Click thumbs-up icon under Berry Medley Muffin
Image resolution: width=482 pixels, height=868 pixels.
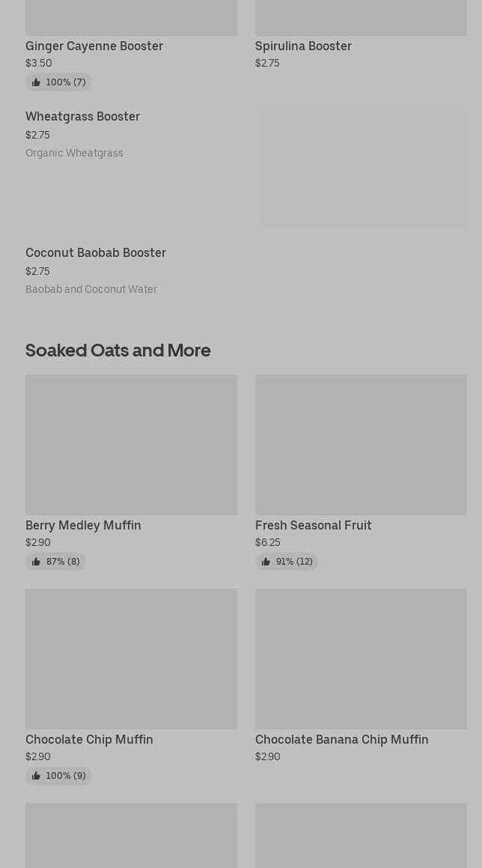pos(36,562)
